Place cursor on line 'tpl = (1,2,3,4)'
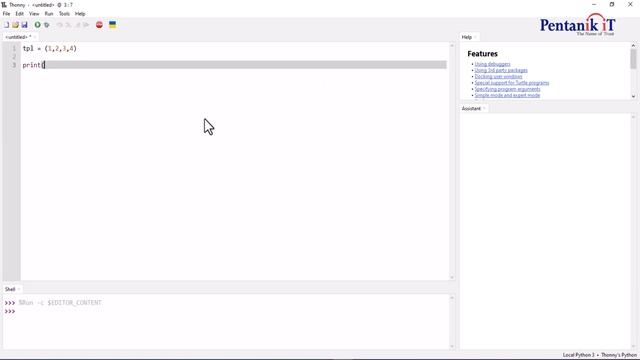The width and height of the screenshot is (640, 360). tap(49, 48)
